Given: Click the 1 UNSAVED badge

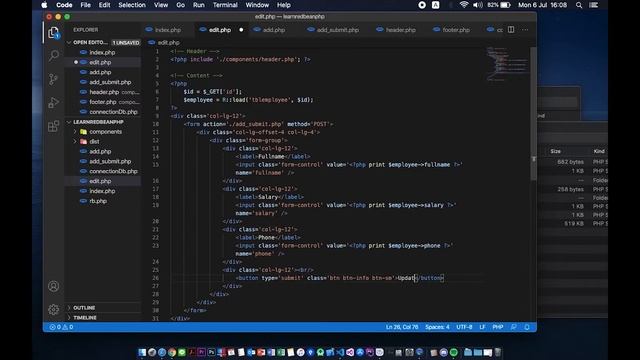Looking at the screenshot, I should (126, 42).
